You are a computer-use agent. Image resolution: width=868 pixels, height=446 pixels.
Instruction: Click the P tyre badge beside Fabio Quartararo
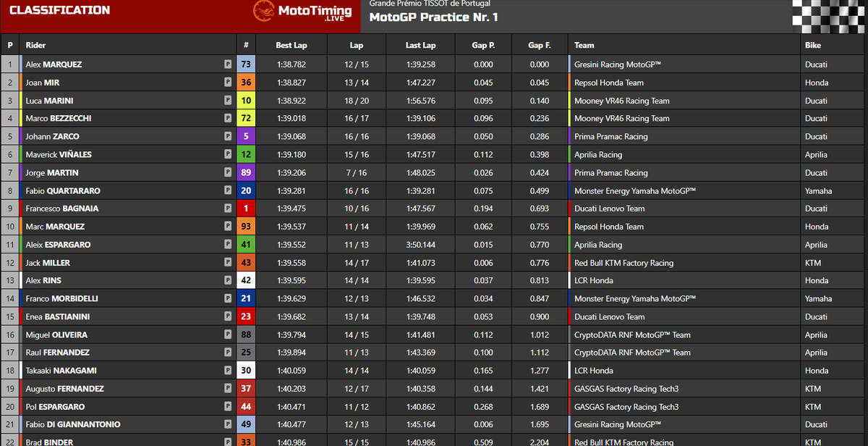(x=228, y=190)
